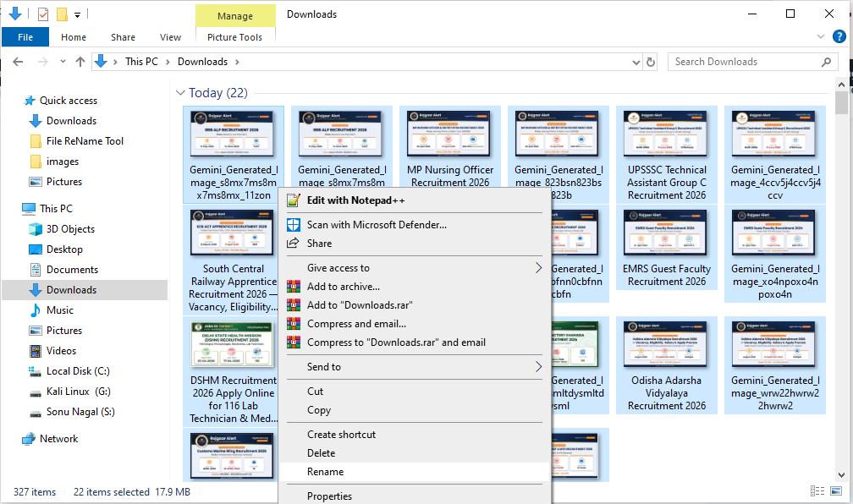853x504 pixels.
Task: Click the Notepad++ icon in the context menu
Action: [x=293, y=200]
